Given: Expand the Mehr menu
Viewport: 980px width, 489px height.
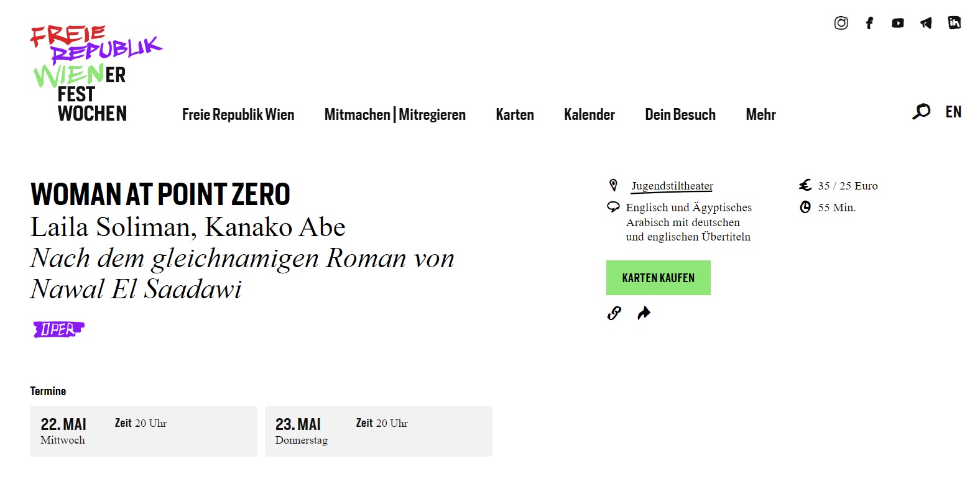Looking at the screenshot, I should click(x=761, y=115).
